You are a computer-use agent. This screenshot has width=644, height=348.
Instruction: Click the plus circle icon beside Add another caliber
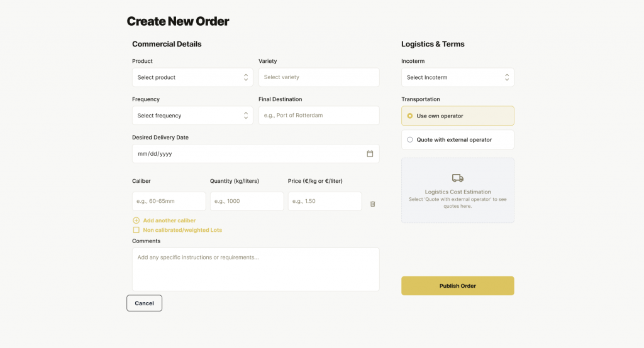[x=136, y=220]
